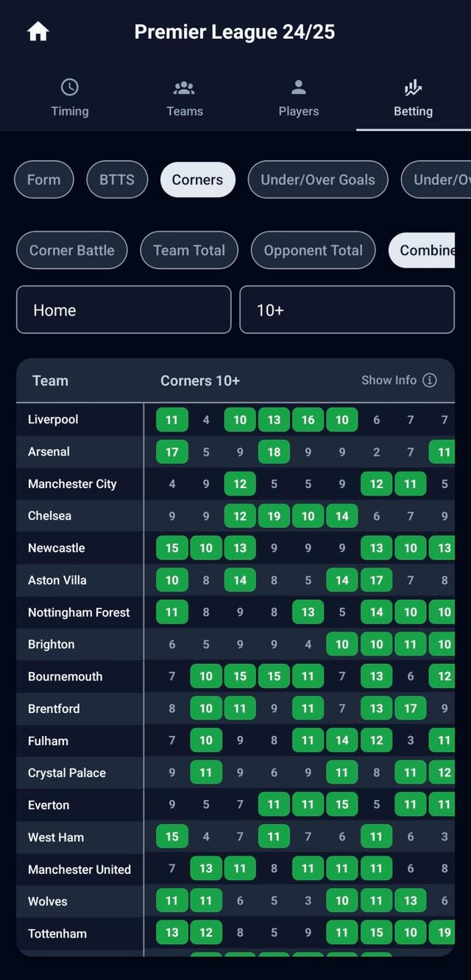Toggle the Corner Battle filter
Viewport: 471px width, 980px height.
coord(71,250)
